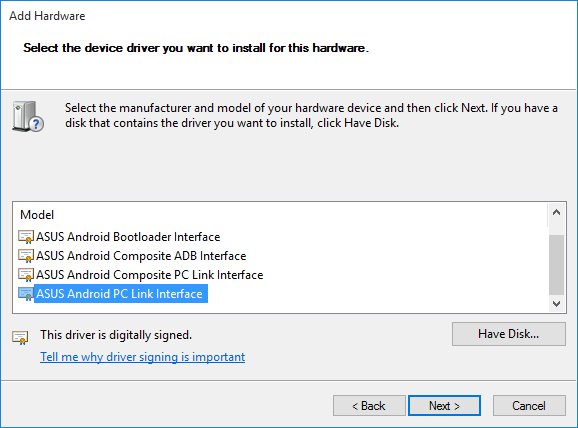The image size is (578, 428).
Task: Click the ASUS Android Composite ADB Interface certificate icon
Action: point(26,256)
